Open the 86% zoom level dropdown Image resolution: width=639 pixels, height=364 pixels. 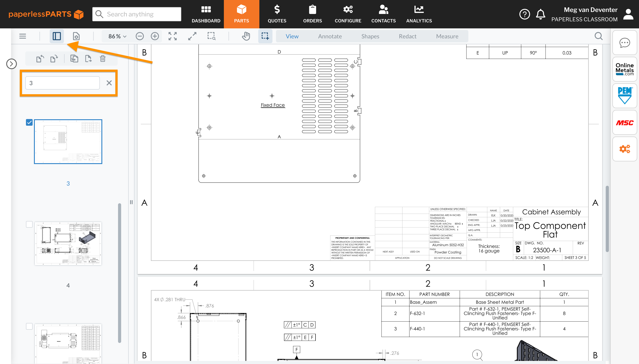pos(116,36)
